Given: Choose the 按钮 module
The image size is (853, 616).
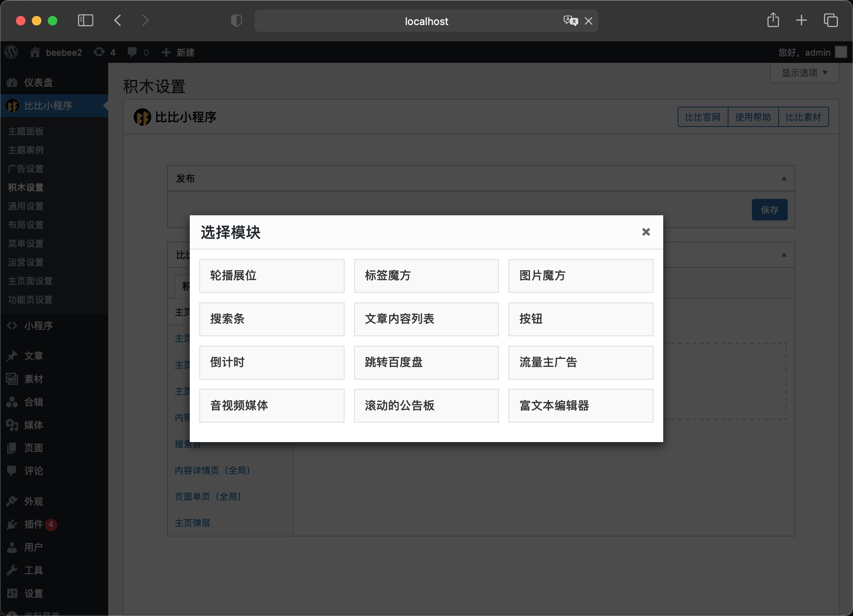Looking at the screenshot, I should point(581,319).
